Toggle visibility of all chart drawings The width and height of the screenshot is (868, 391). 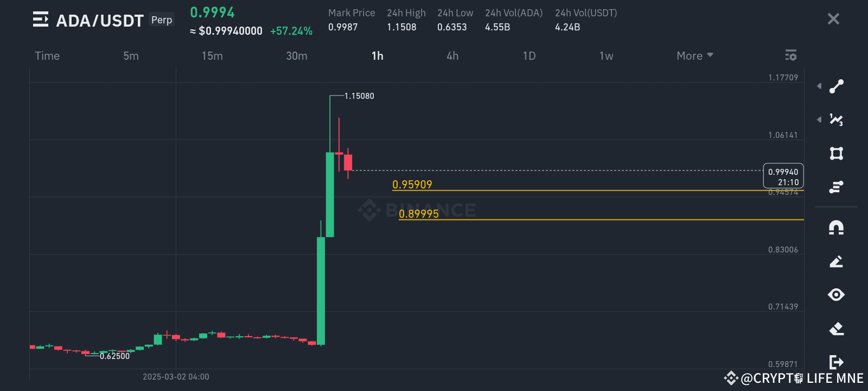tap(836, 295)
